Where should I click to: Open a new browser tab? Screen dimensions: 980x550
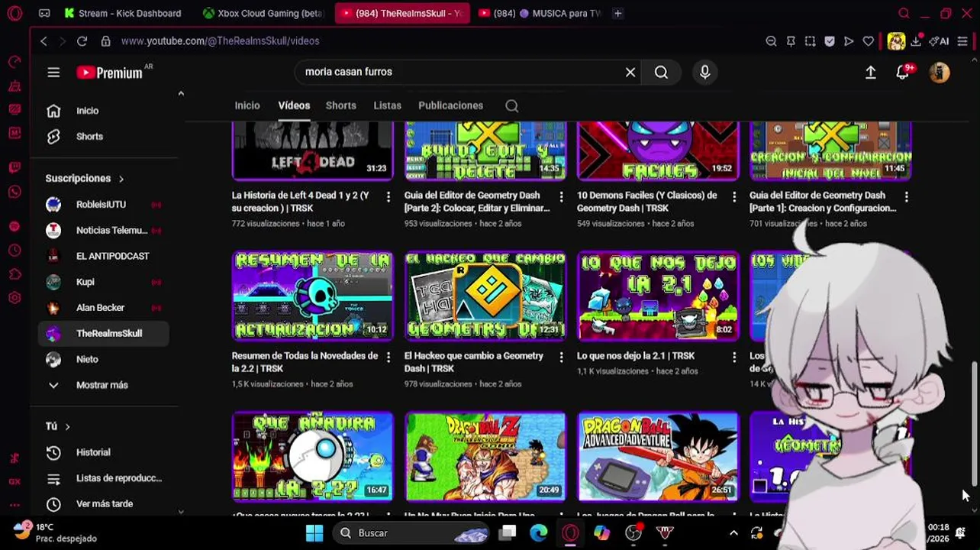pos(618,13)
